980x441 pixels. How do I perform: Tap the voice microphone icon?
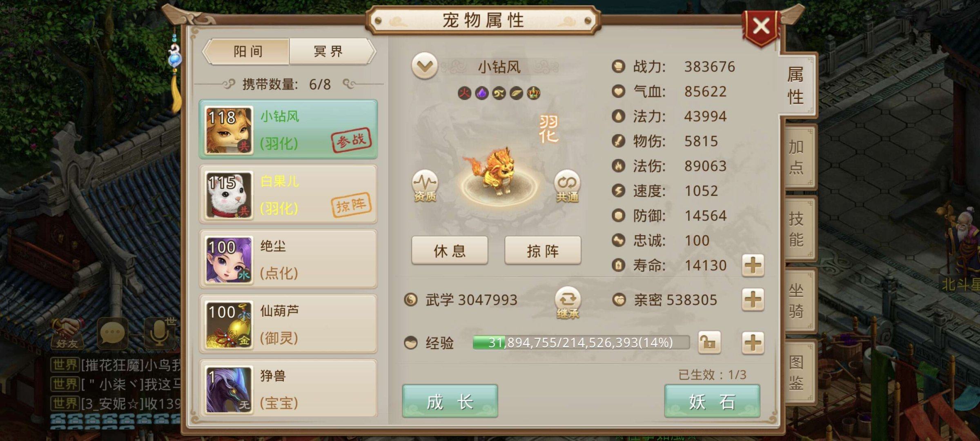click(x=160, y=332)
